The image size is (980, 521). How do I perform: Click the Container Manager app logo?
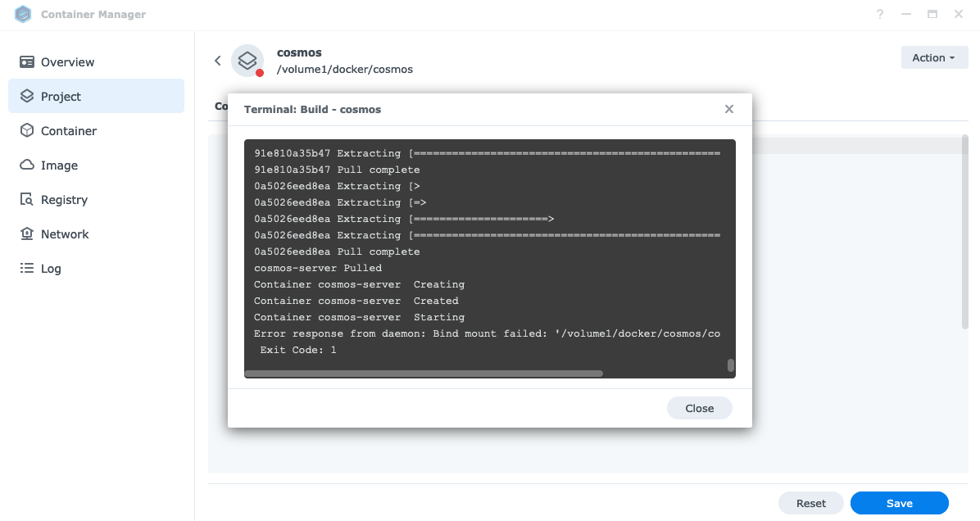click(23, 15)
